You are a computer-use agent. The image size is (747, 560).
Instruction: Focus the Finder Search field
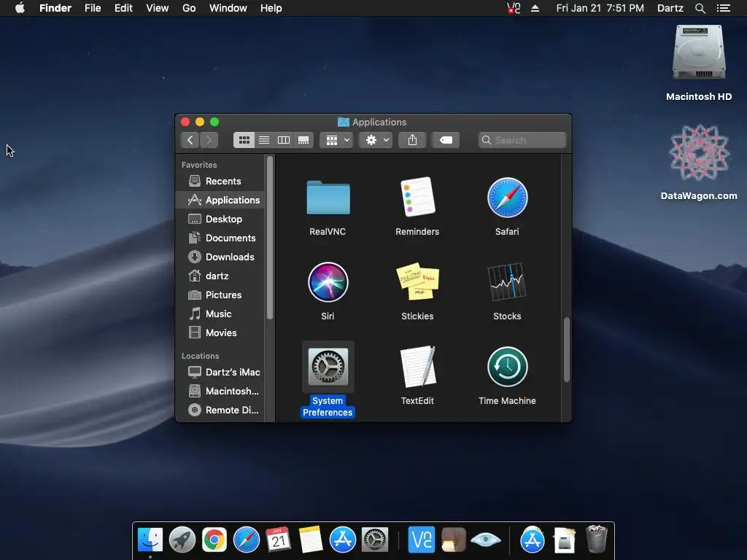click(522, 140)
